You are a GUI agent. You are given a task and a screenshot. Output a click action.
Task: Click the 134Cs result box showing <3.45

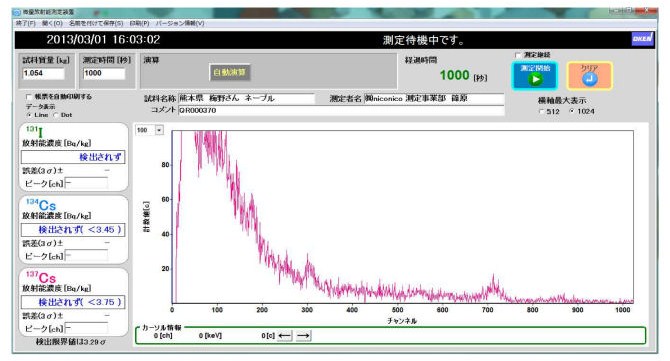73,229
